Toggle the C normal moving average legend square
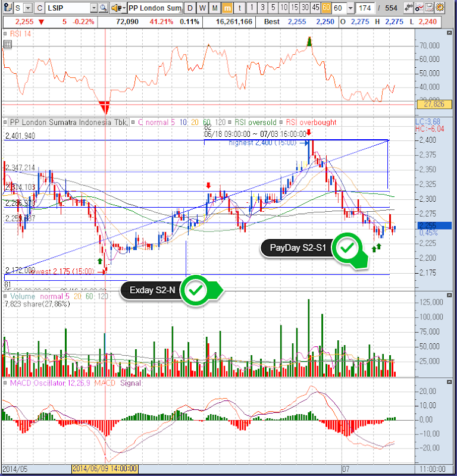The width and height of the screenshot is (457, 476). pyautogui.click(x=133, y=123)
